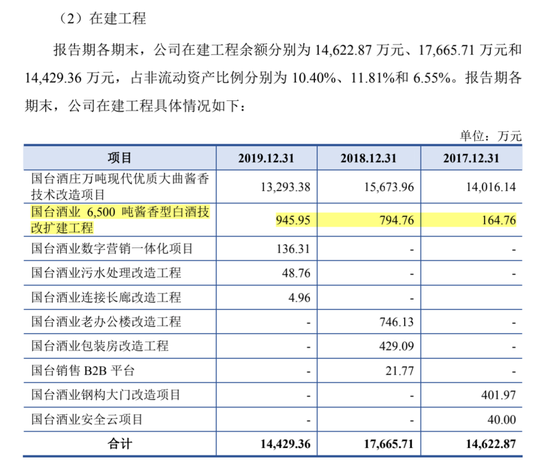550x461 pixels.
Task: Click the 单位：万元 unit label
Action: coord(491,136)
